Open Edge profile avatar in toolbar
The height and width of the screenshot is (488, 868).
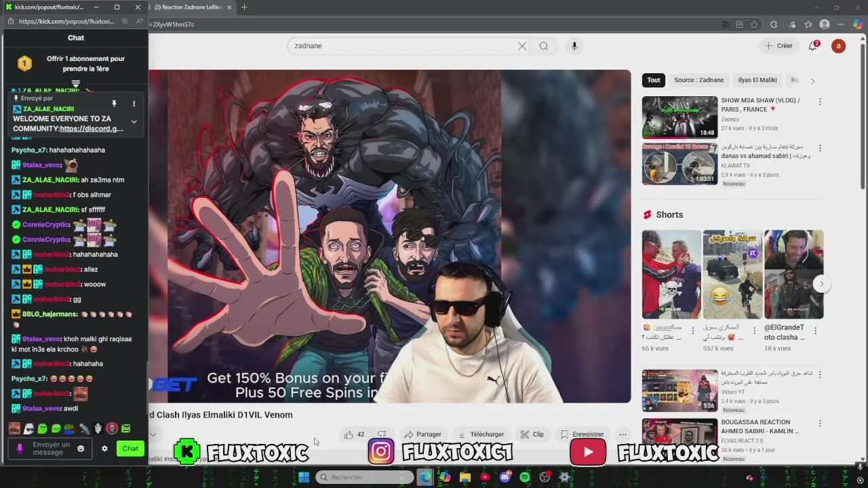(825, 24)
